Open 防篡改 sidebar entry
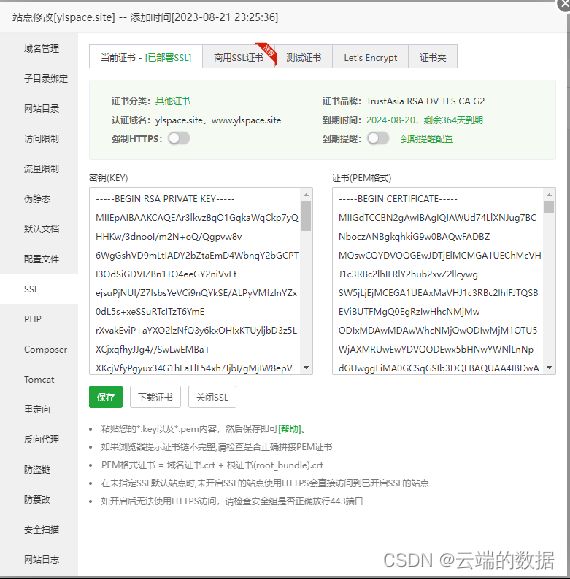This screenshot has width=570, height=579. click(37, 499)
